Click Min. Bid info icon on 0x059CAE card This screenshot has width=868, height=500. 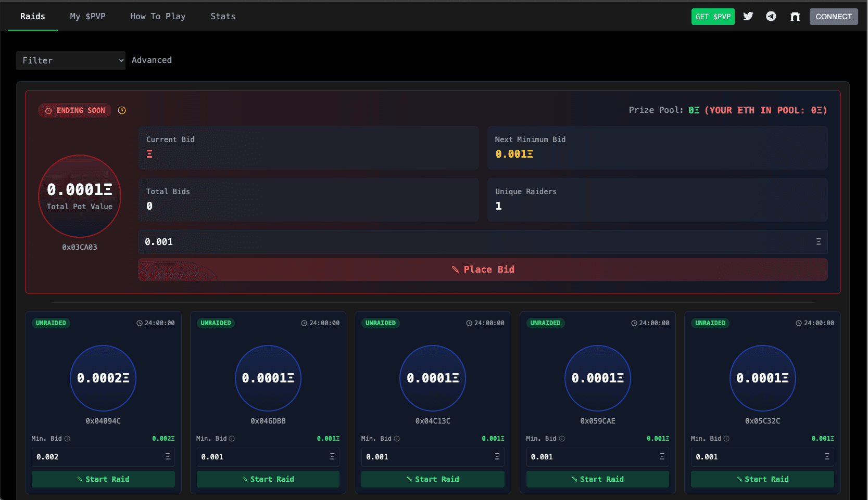[562, 439]
